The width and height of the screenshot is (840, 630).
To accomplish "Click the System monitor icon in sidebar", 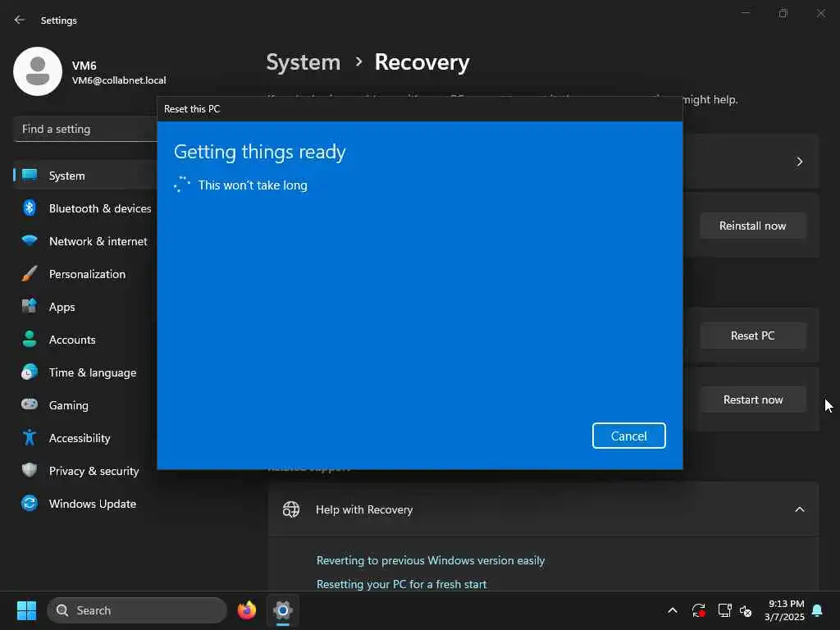I will pyautogui.click(x=30, y=175).
